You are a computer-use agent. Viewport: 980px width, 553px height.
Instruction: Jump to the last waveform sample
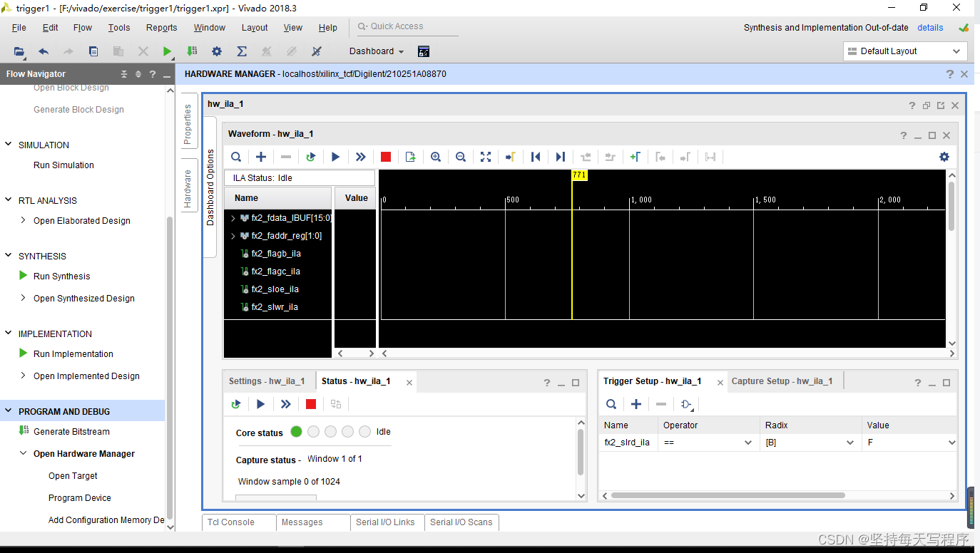(x=561, y=157)
